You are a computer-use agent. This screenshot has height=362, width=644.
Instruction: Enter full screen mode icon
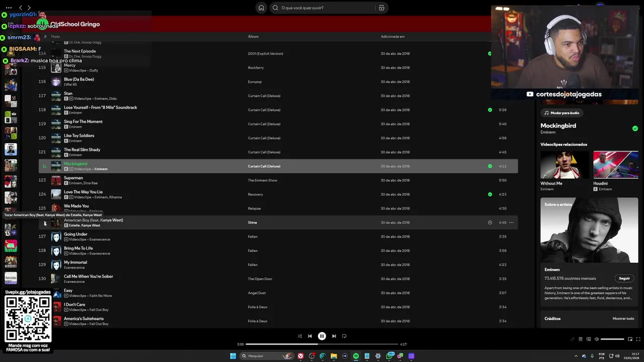tap(638, 339)
